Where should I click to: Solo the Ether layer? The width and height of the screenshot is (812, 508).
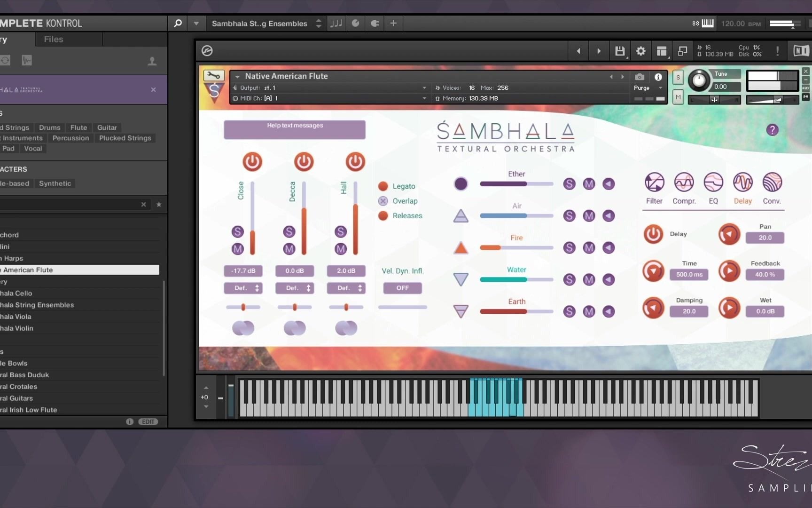[x=569, y=184]
